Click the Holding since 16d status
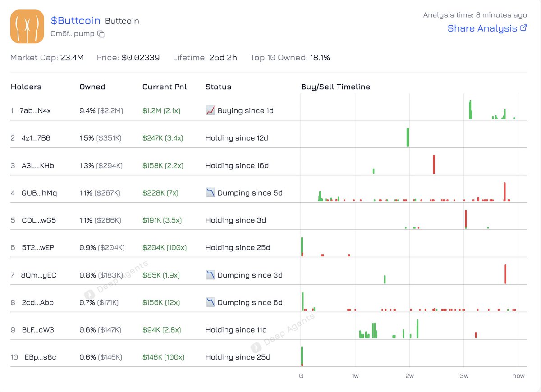This screenshot has width=541, height=392. [237, 166]
